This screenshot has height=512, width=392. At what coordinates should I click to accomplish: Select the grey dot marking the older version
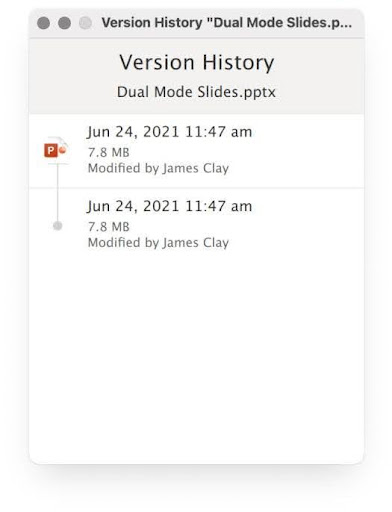tap(58, 226)
